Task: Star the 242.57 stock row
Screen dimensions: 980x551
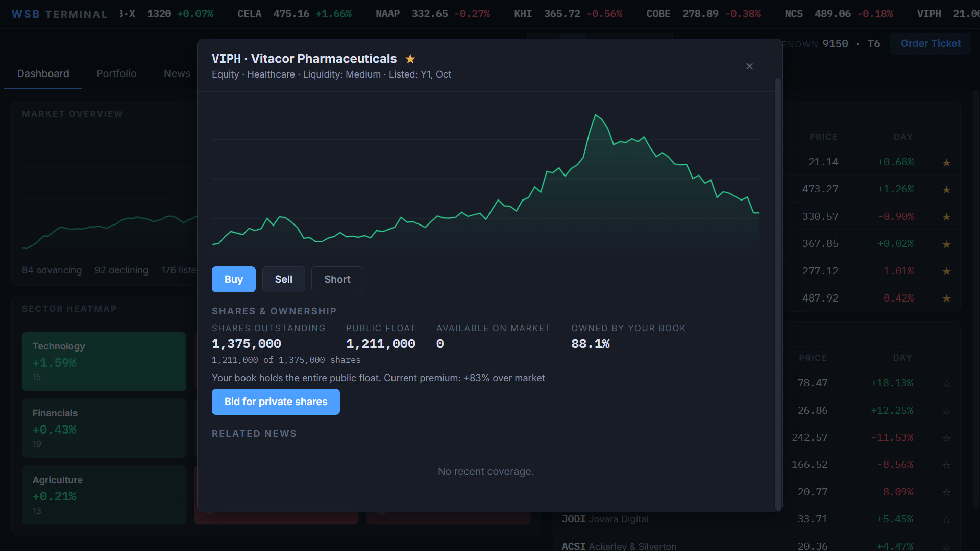Action: tap(946, 438)
